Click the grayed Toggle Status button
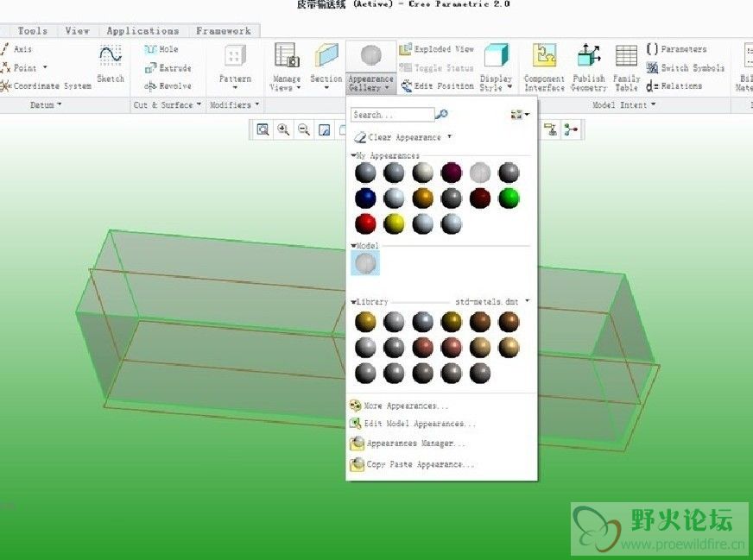Image resolution: width=753 pixels, height=560 pixels. 436,68
